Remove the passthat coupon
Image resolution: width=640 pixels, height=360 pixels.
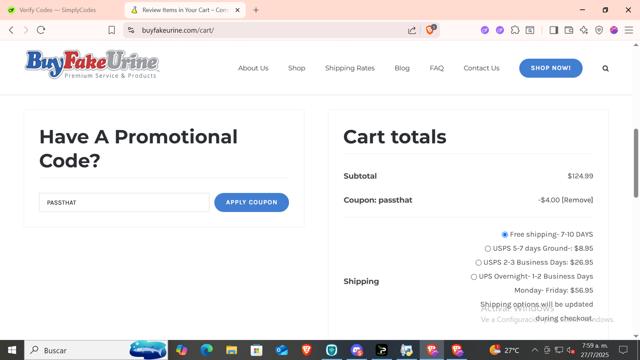pyautogui.click(x=578, y=200)
